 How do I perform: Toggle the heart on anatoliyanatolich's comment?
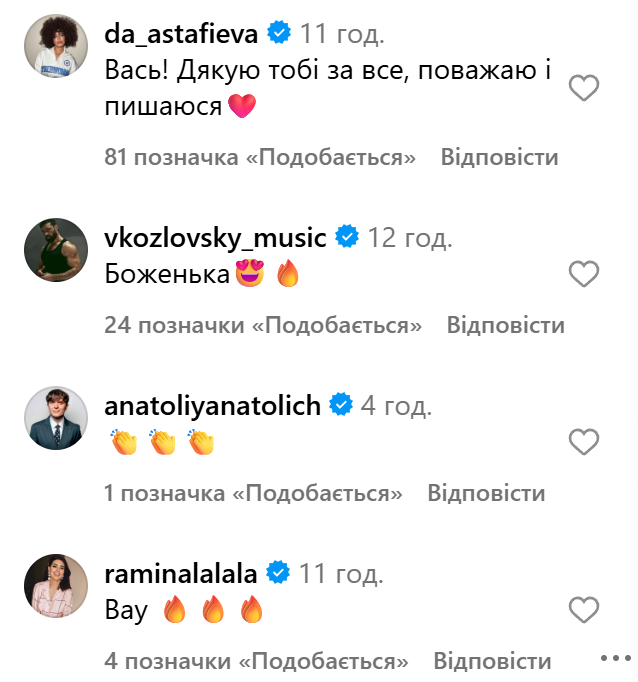click(x=583, y=441)
